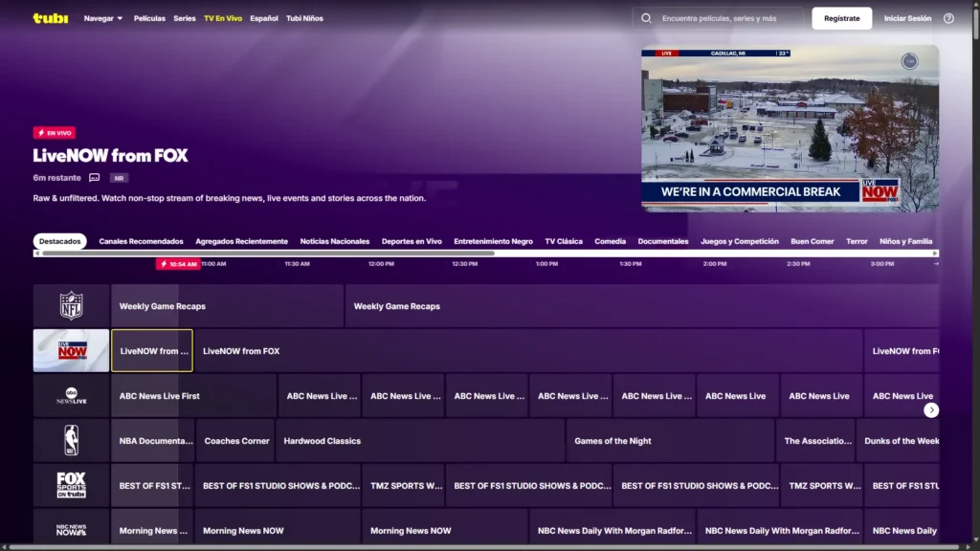
Task: Open the help question mark icon
Action: (948, 18)
